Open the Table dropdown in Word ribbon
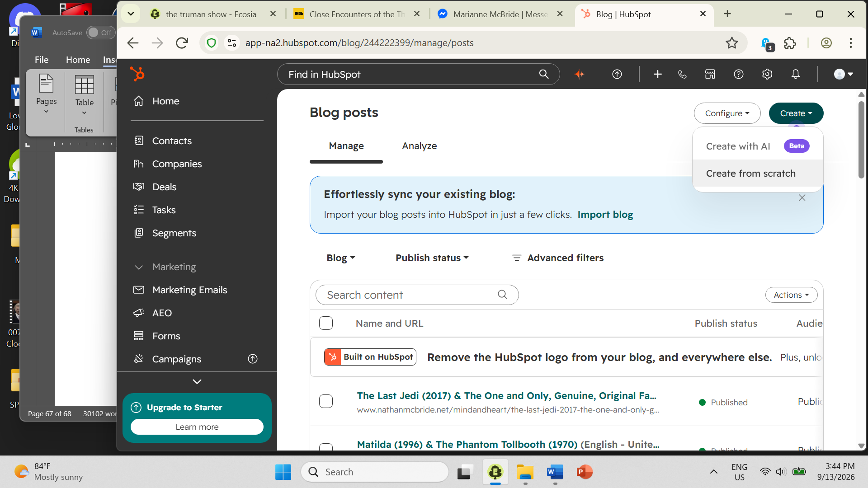868x488 pixels. 85,96
